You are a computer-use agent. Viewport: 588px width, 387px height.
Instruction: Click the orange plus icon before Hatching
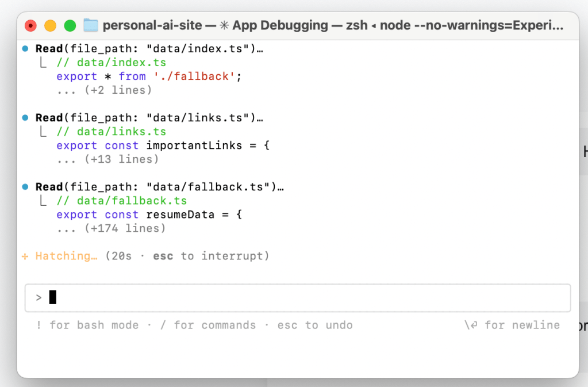tap(25, 256)
